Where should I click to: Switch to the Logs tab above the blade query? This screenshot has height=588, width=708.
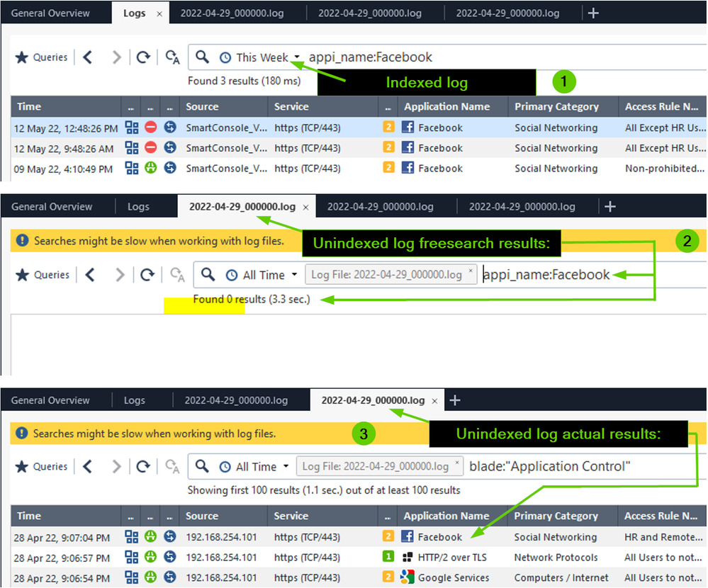pyautogui.click(x=135, y=400)
